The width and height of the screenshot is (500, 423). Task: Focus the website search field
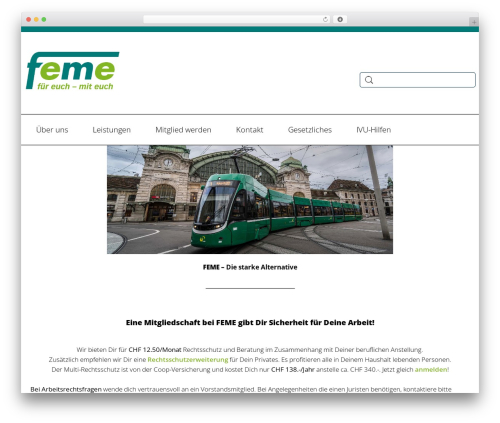click(x=417, y=80)
